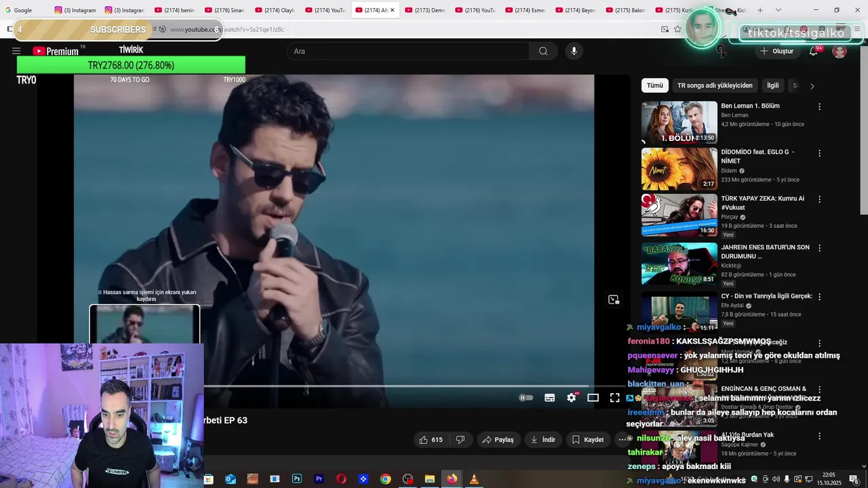
Task: Share the video with Paylaş
Action: (498, 440)
